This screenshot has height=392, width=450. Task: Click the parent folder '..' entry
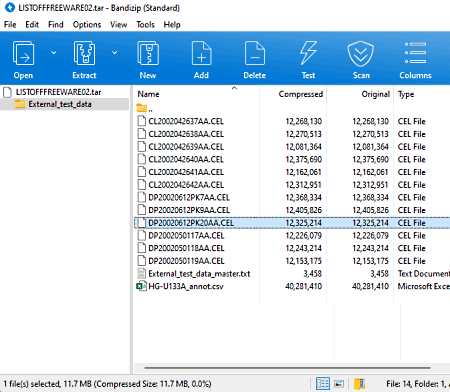145,108
